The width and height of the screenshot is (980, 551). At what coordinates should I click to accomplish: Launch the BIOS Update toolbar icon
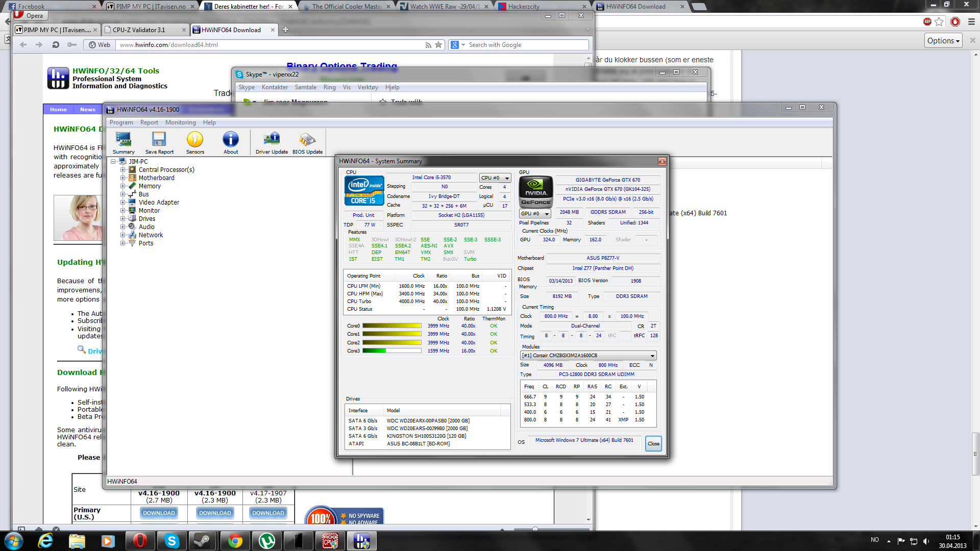pyautogui.click(x=307, y=142)
